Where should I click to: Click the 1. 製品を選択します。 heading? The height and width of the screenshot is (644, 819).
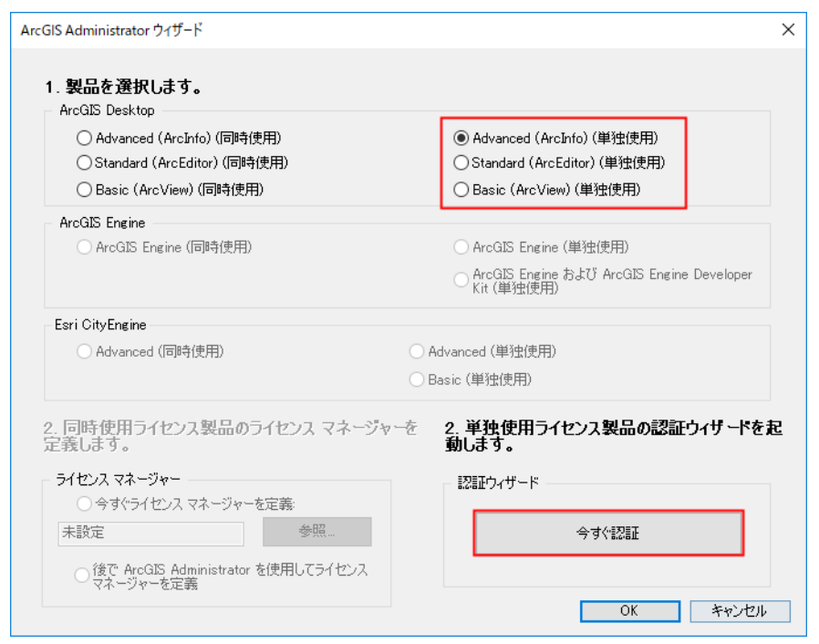point(124,87)
